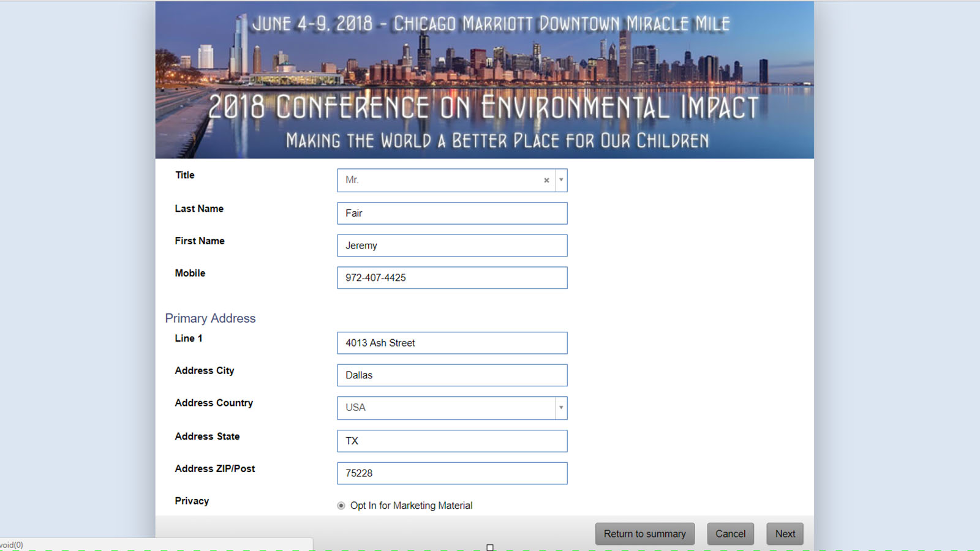Click the Title field showing Mr.

pyautogui.click(x=441, y=180)
